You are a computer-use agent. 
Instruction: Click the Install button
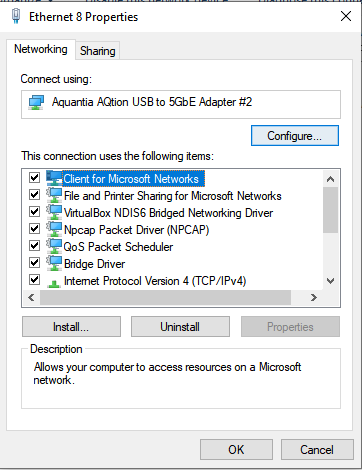pos(71,327)
